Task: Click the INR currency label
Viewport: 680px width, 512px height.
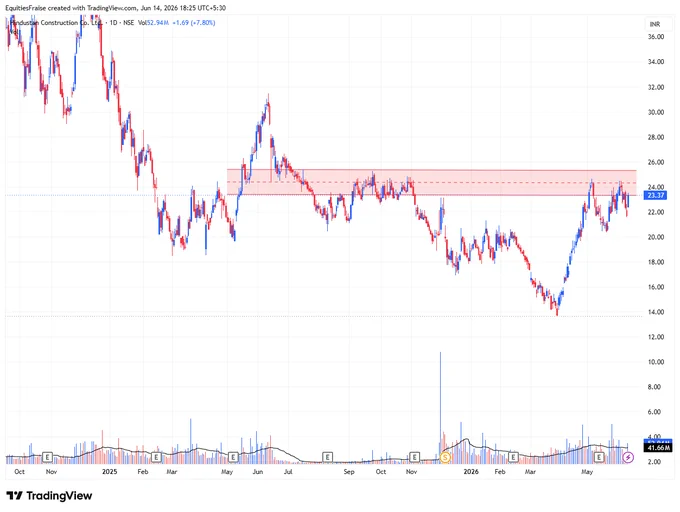Action: pos(654,24)
